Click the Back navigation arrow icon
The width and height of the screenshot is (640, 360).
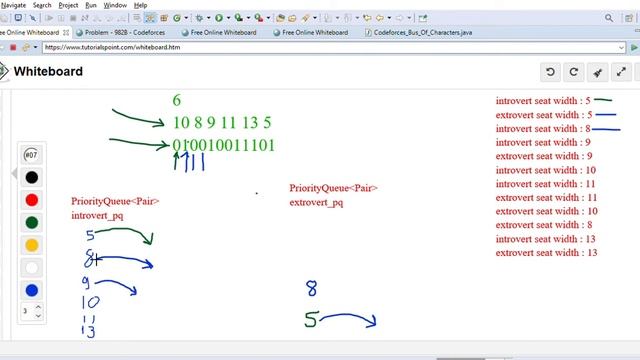point(380,18)
